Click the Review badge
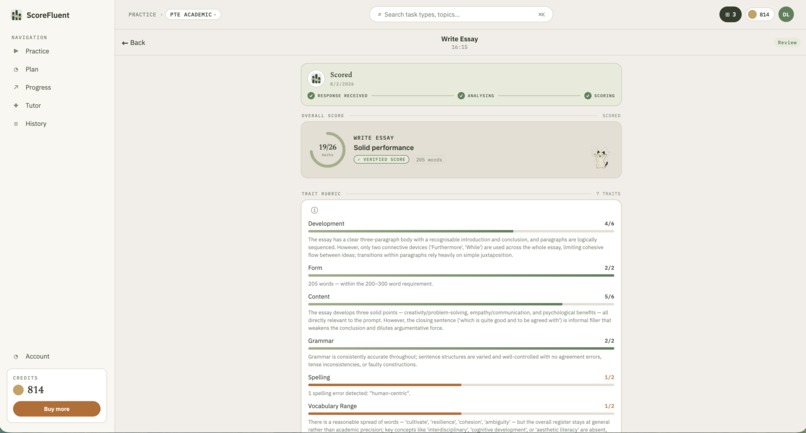Screen dimensions: 806x433 pyautogui.click(x=787, y=43)
